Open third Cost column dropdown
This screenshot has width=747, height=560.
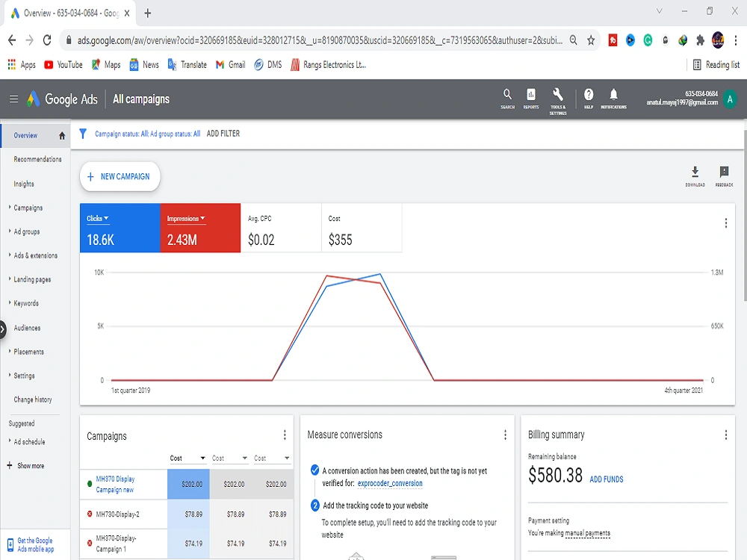272,458
